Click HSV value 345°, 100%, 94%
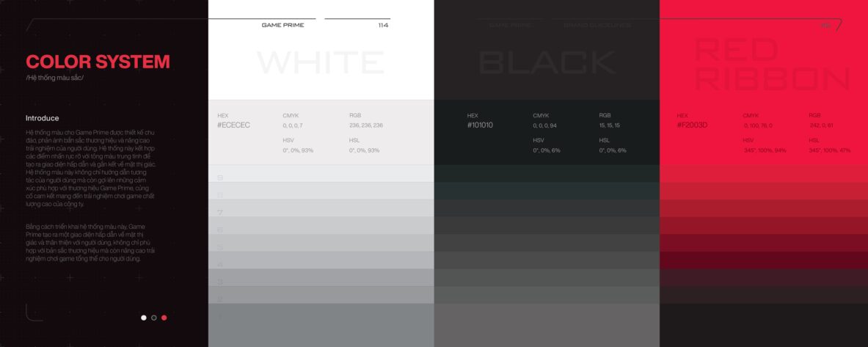This screenshot has width=868, height=347. pos(765,150)
